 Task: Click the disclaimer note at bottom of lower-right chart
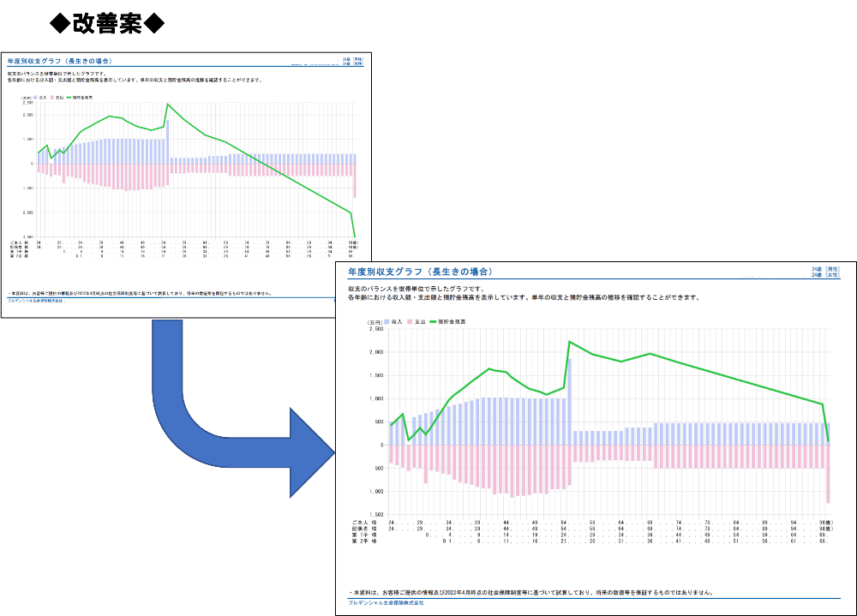(x=531, y=592)
